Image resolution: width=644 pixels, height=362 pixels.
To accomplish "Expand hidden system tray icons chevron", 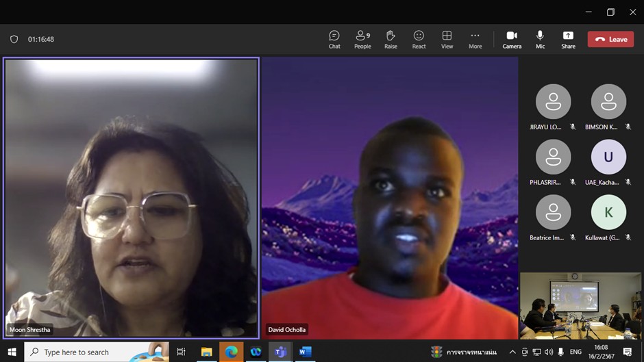I will click(x=512, y=352).
